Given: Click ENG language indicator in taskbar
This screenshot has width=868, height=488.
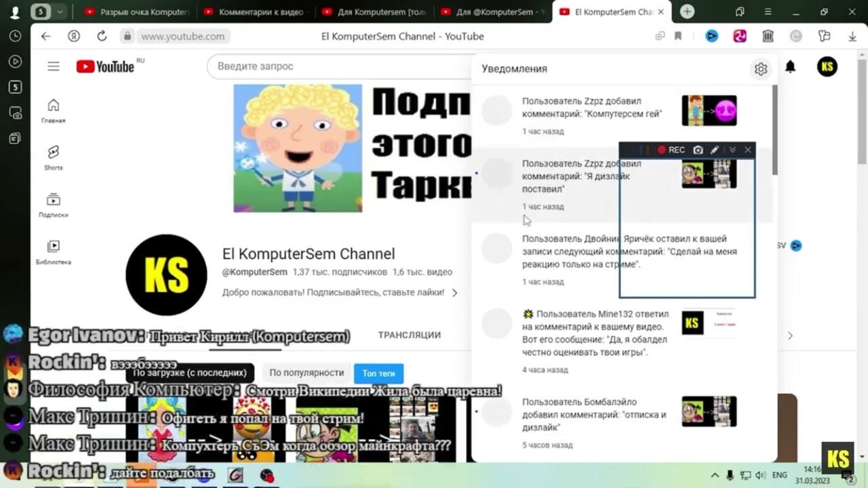Looking at the screenshot, I should [780, 475].
